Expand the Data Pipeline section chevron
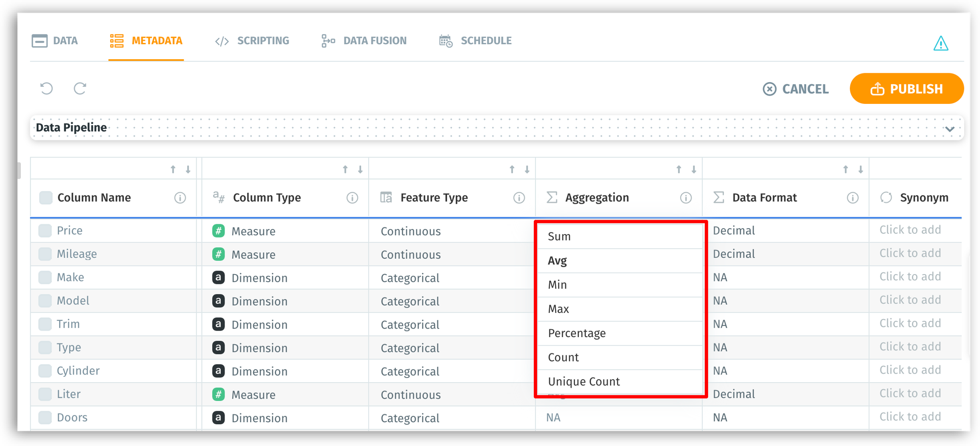Viewport: 980px width, 446px height. tap(949, 129)
